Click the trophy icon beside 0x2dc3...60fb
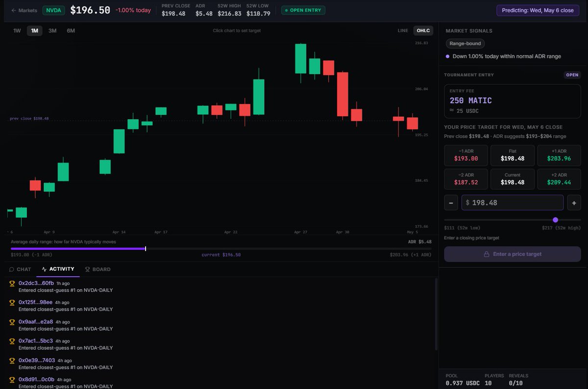 (12, 284)
